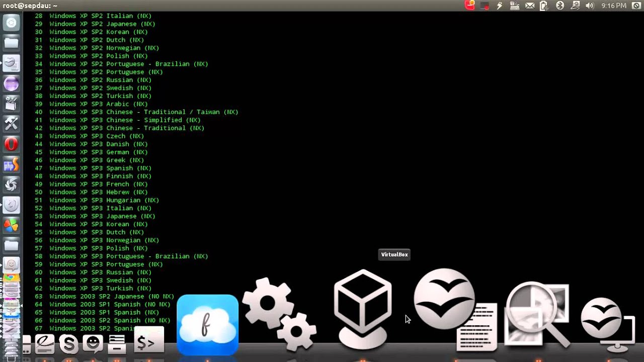
Task: Open the Bluetooth indicator in the top panel
Action: 560,6
